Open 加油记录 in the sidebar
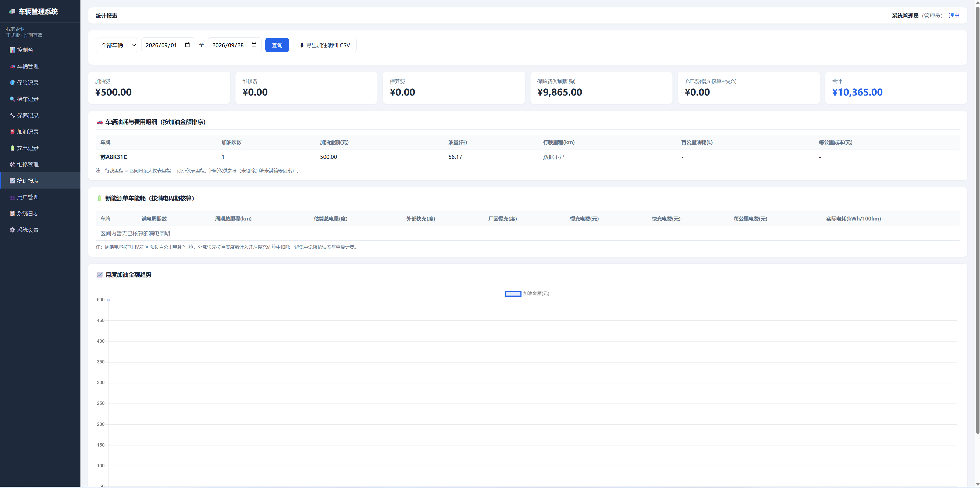980x488 pixels. [x=40, y=132]
